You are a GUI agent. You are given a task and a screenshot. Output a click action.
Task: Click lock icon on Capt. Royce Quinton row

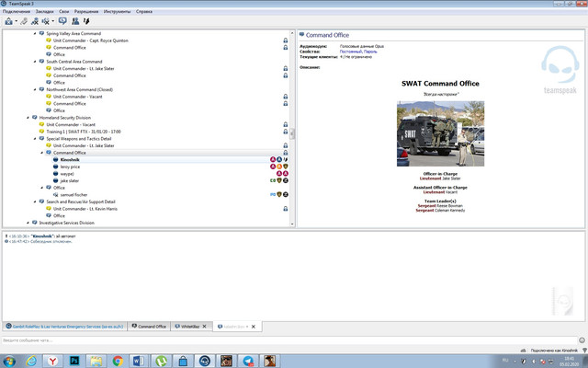click(286, 40)
